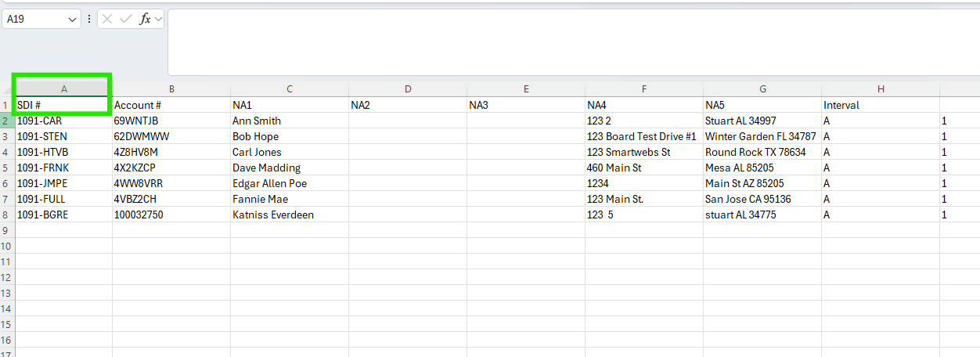Select column F header
The height and width of the screenshot is (357, 980).
[644, 89]
